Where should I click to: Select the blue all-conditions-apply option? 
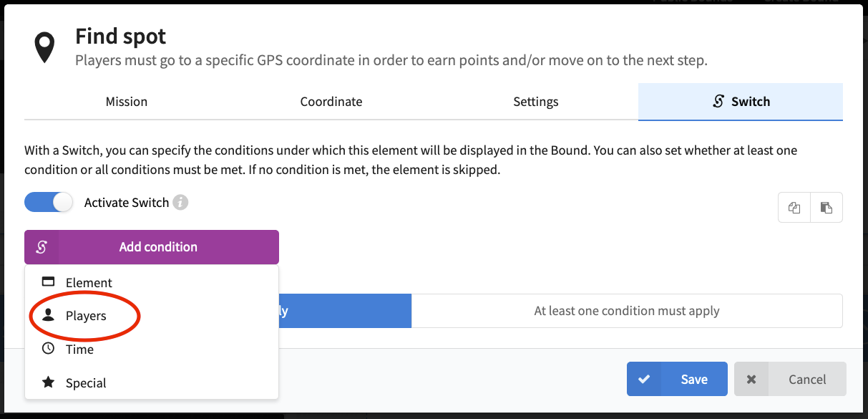(345, 311)
